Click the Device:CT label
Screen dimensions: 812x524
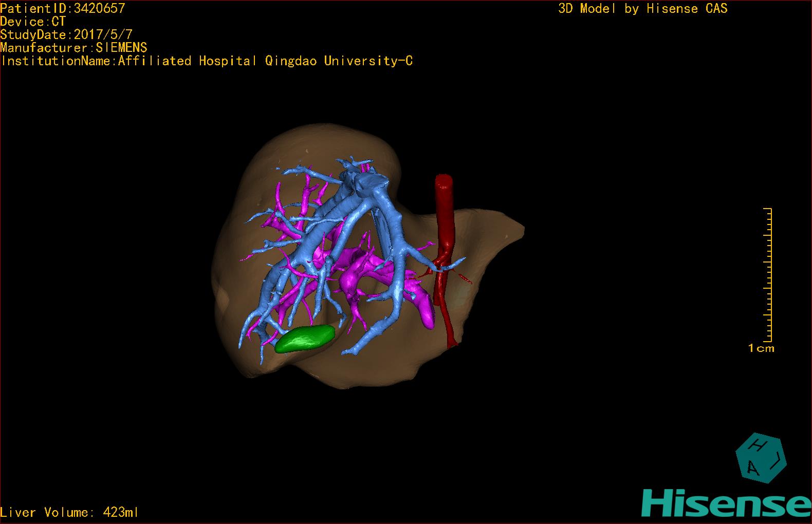pyautogui.click(x=33, y=22)
